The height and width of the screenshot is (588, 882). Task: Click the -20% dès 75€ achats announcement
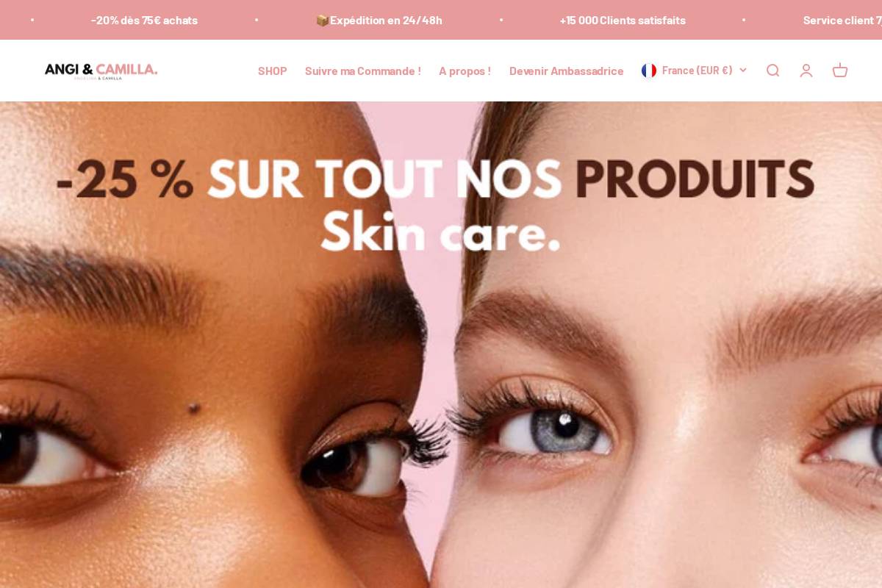144,20
